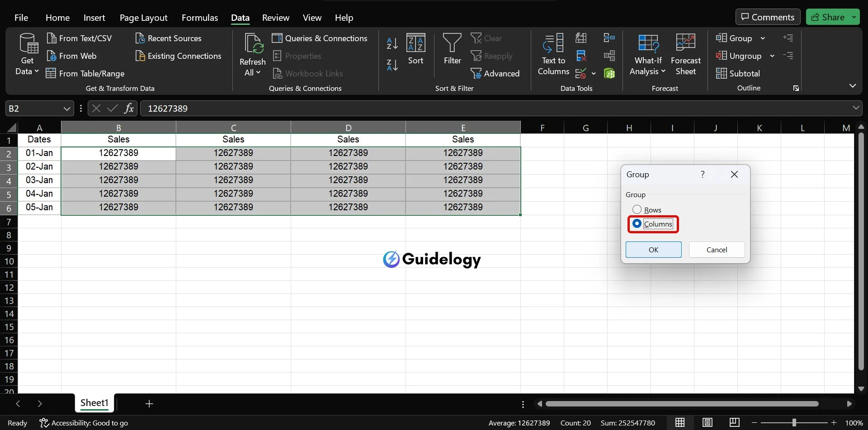
Task: Click Hide Detail outline icon
Action: [788, 56]
